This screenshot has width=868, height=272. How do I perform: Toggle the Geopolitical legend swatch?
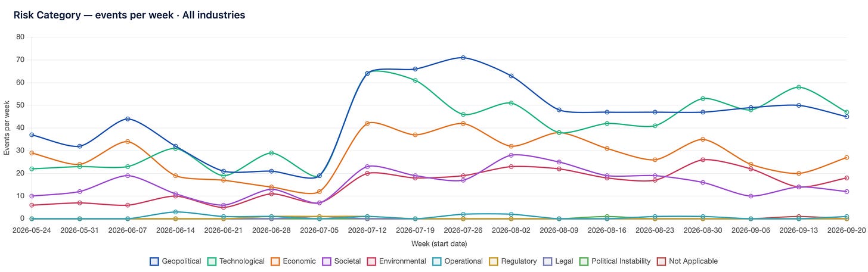154,261
